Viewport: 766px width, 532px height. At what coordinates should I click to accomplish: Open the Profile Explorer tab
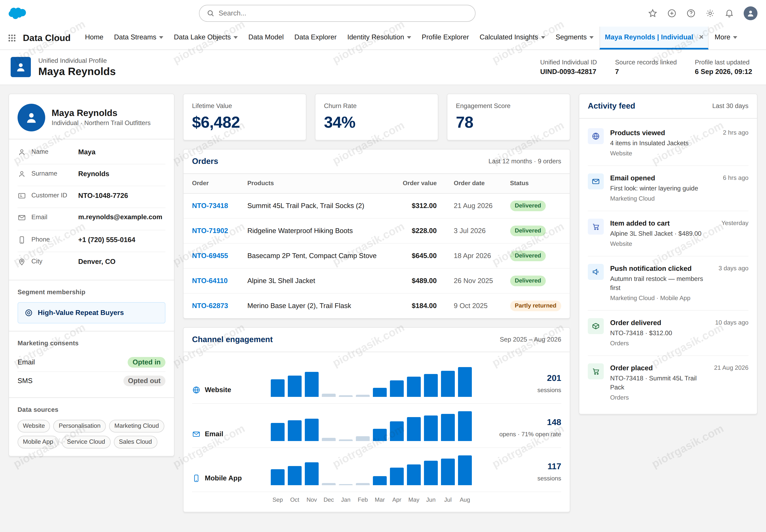tap(445, 37)
